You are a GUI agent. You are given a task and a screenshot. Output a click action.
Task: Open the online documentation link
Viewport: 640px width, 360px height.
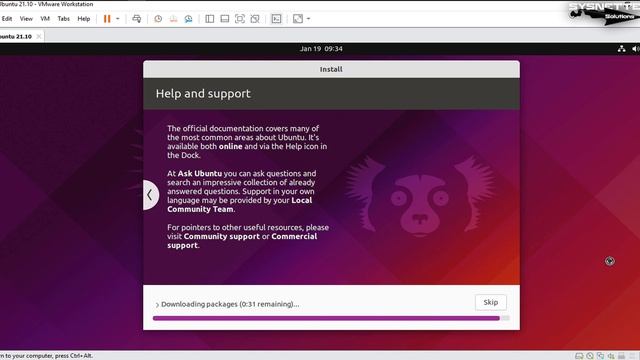(x=231, y=146)
